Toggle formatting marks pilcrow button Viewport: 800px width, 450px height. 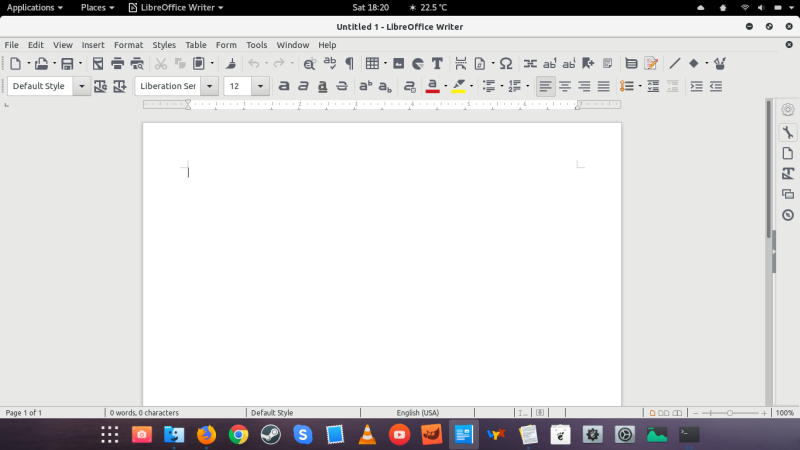[349, 63]
